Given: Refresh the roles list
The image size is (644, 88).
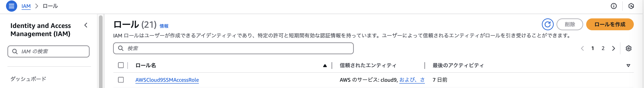Looking at the screenshot, I should click(x=547, y=24).
